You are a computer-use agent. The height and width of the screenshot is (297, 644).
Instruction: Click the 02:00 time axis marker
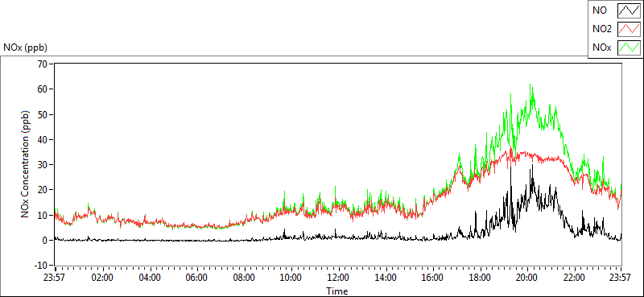(x=102, y=278)
